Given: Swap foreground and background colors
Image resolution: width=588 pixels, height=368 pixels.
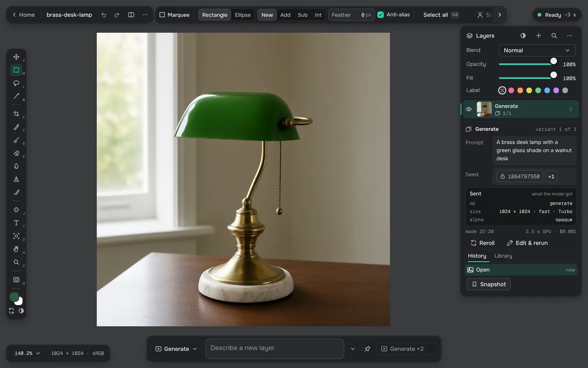Looking at the screenshot, I should (11, 311).
